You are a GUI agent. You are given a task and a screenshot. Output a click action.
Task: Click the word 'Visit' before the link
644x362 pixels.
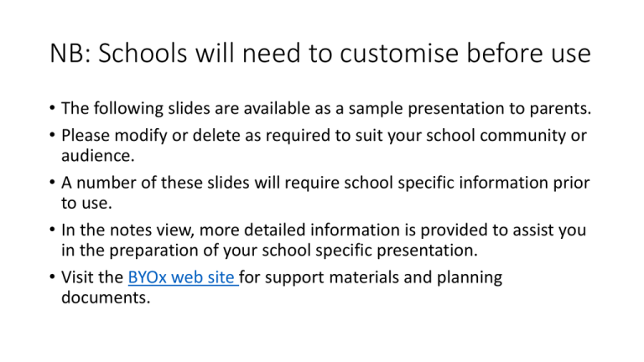(79, 277)
